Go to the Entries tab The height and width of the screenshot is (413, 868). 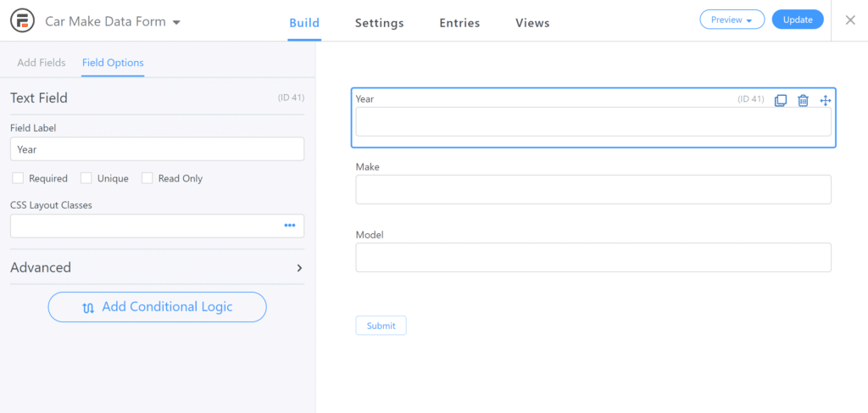point(459,23)
